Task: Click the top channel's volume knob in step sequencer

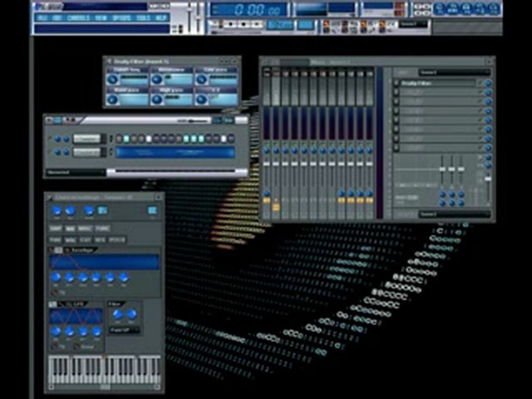Action: 66,139
